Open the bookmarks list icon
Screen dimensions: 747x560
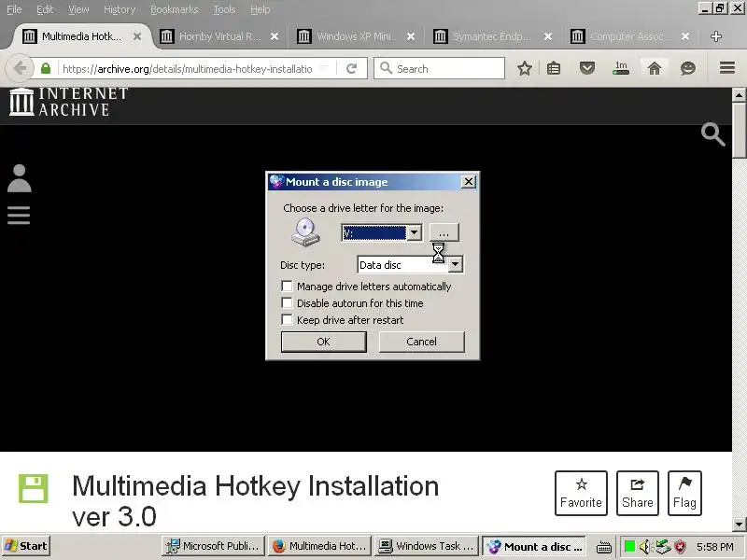point(554,68)
